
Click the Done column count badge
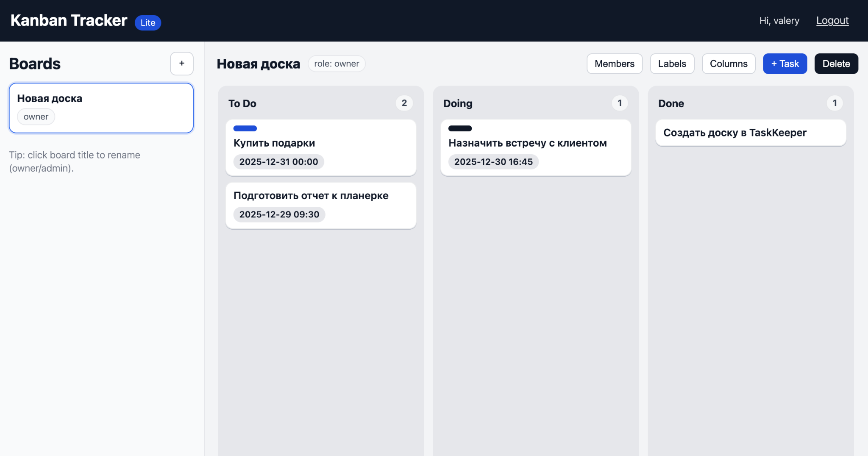point(835,103)
